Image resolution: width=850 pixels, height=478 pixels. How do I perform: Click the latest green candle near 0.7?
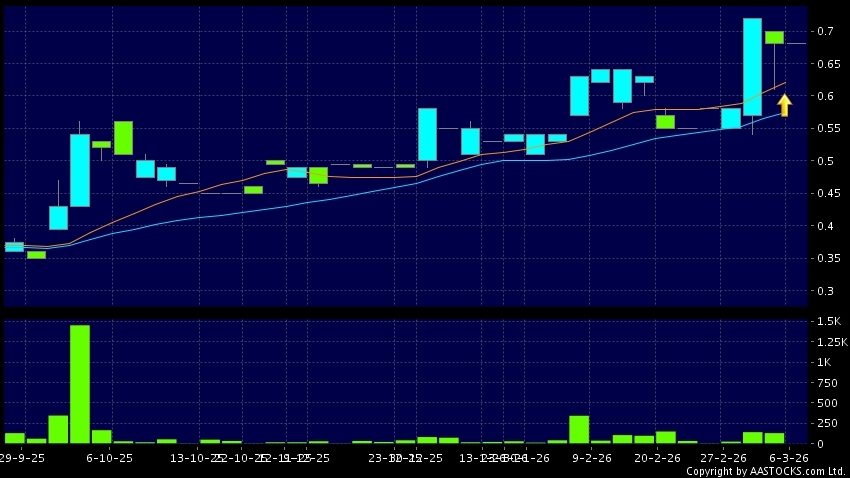pyautogui.click(x=774, y=37)
